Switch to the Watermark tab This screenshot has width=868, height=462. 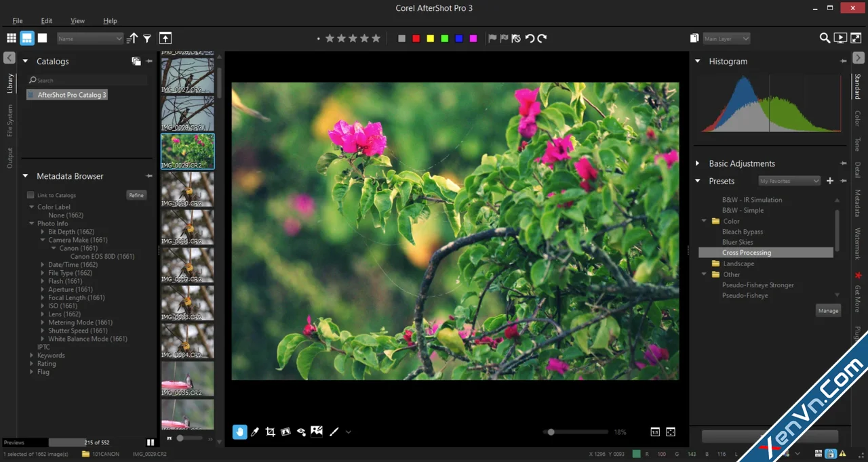pyautogui.click(x=857, y=244)
